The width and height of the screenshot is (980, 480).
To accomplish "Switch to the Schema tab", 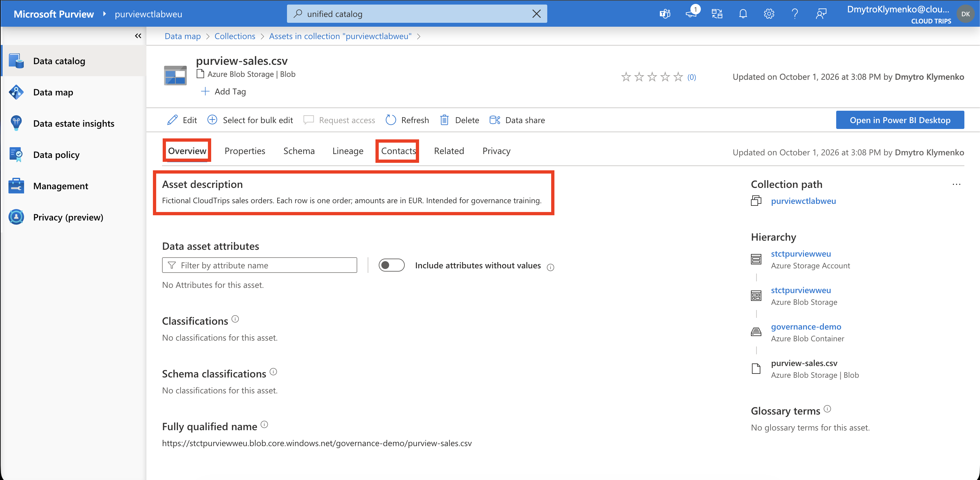I will point(299,151).
